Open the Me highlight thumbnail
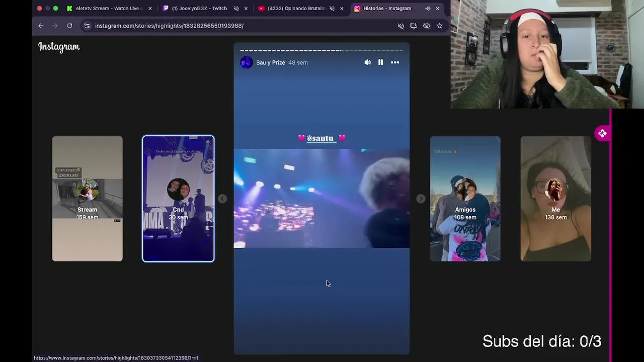 pos(556,199)
